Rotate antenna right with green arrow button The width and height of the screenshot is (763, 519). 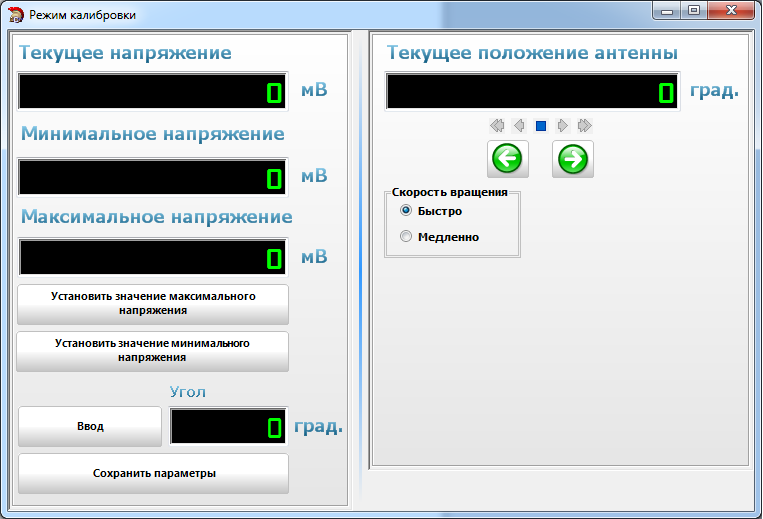tap(573, 159)
